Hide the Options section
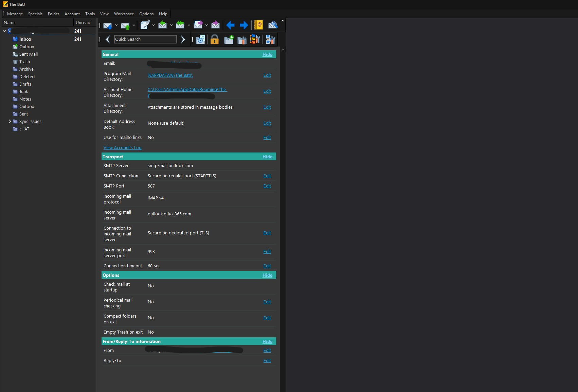Viewport: 578px width, 392px height. 267,275
